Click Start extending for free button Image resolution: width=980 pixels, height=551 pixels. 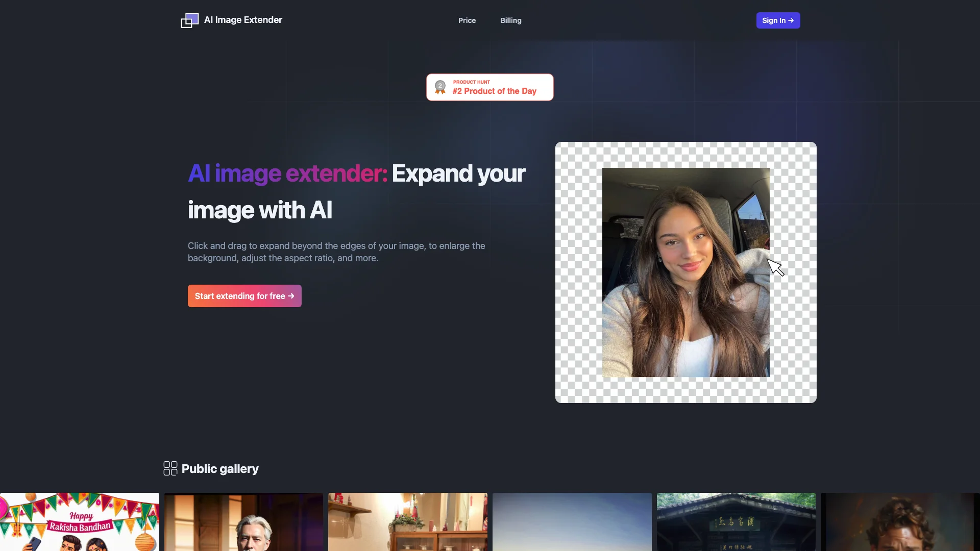point(244,296)
